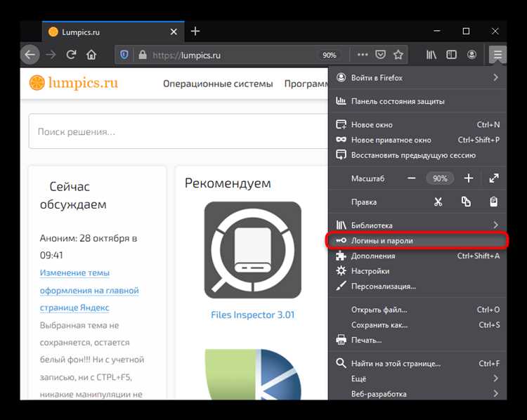The height and width of the screenshot is (420, 527).
Task: Show site security padlock info
Action: click(x=143, y=55)
